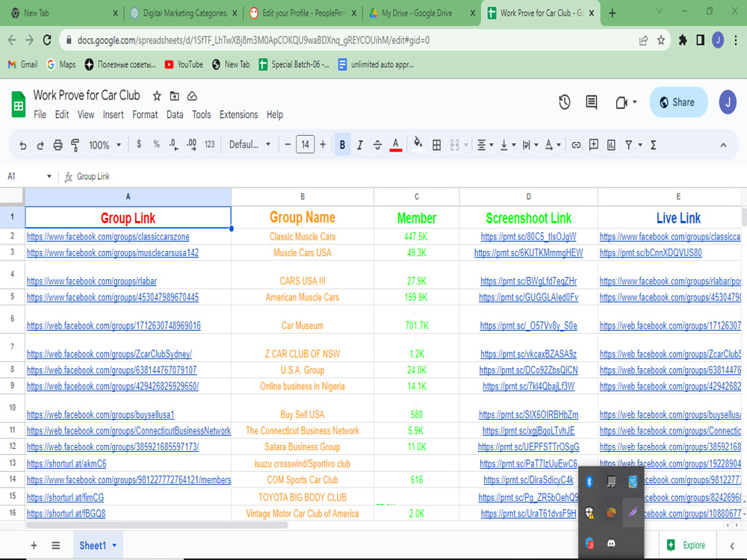Format as percent icon
This screenshot has width=747, height=560.
click(156, 144)
